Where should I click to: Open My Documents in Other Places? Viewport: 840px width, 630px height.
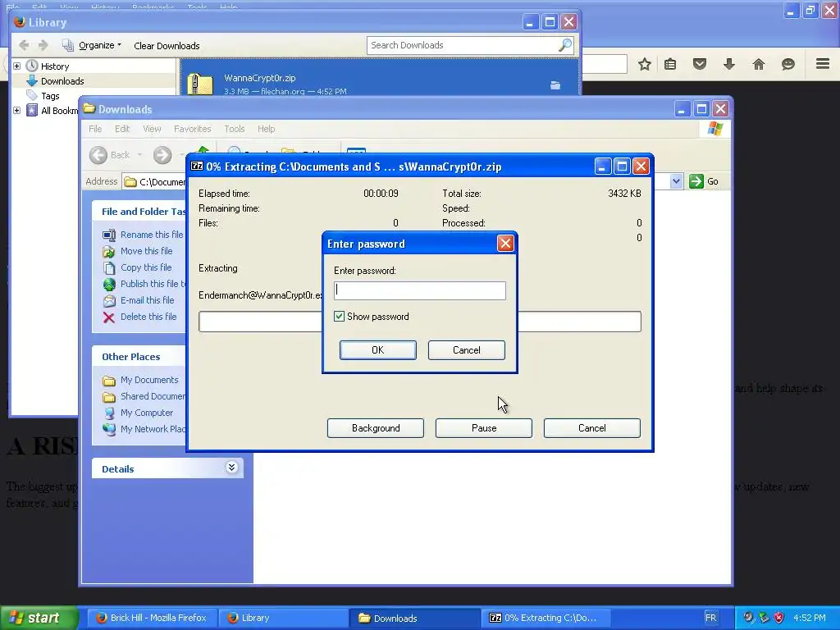pos(149,380)
